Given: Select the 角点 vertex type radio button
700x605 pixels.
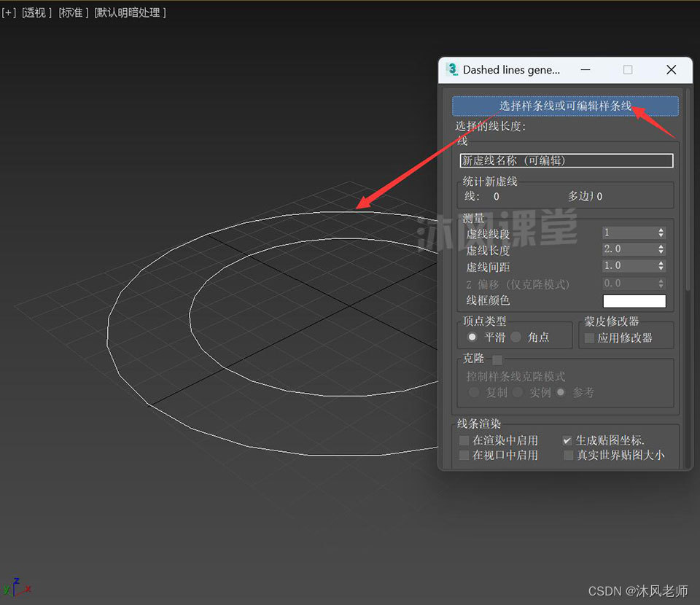Looking at the screenshot, I should point(516,337).
